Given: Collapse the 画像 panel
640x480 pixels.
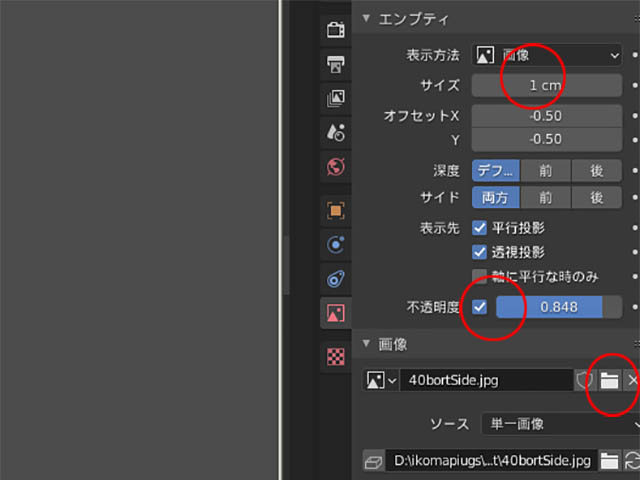Looking at the screenshot, I should [366, 344].
